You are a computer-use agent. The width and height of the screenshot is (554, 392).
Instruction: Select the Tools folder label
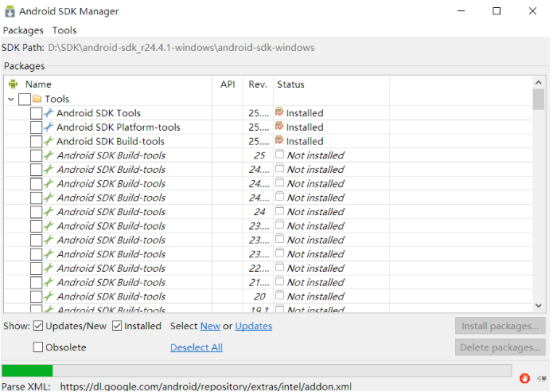(x=57, y=99)
